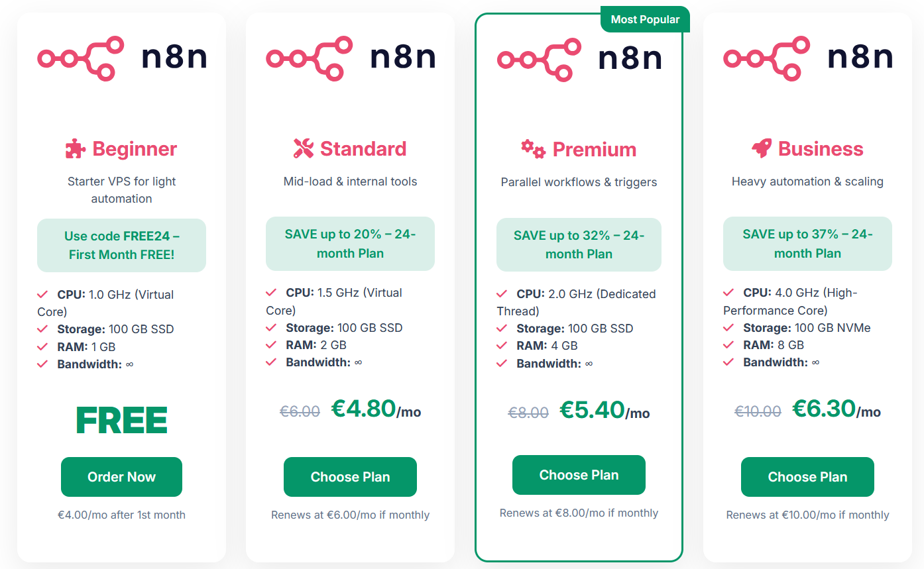Click the n8n logo in Business card
This screenshot has height=569, width=924.
click(807, 58)
